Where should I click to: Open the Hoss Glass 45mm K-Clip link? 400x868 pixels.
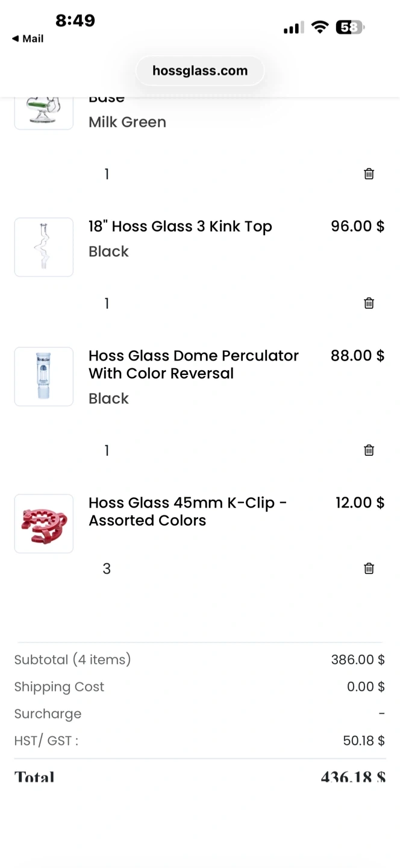(187, 512)
